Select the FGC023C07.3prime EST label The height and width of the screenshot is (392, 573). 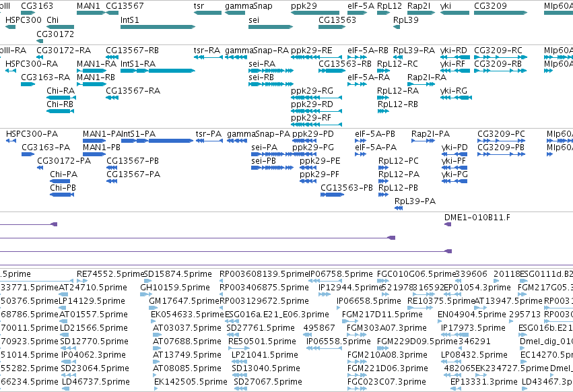386,382
